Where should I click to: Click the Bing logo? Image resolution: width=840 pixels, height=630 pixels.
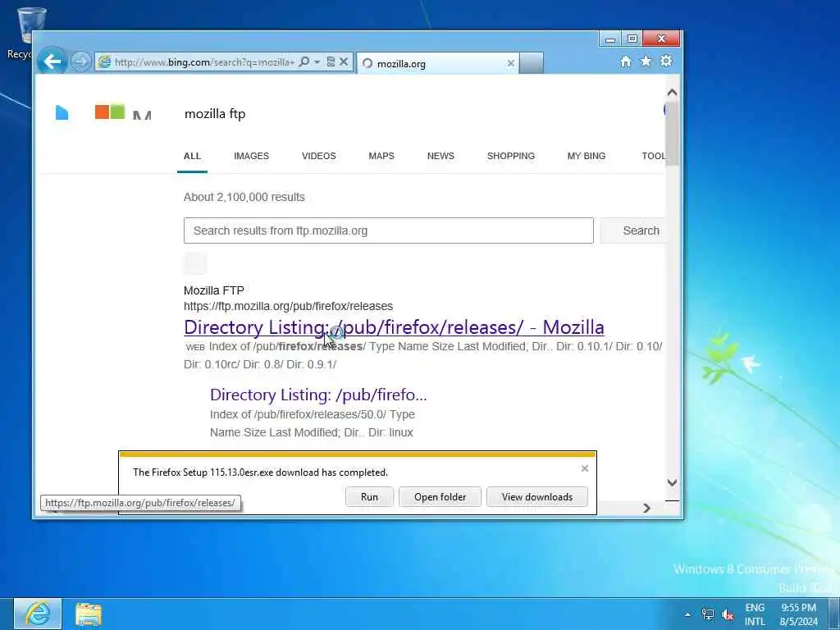pos(62,112)
